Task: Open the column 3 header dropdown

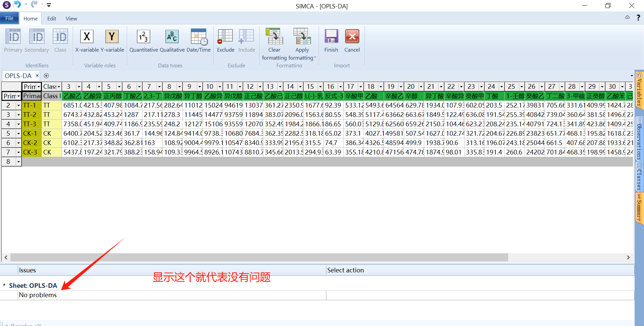Action: click(x=79, y=87)
